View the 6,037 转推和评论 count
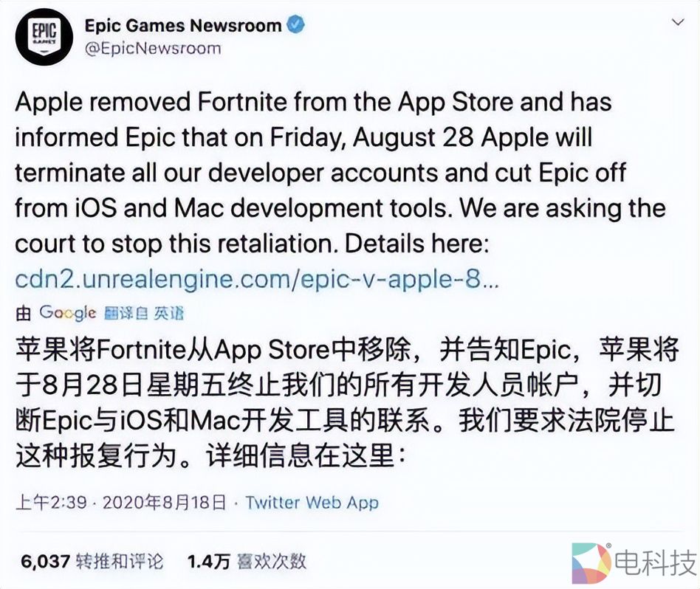700x589 pixels. point(92,562)
